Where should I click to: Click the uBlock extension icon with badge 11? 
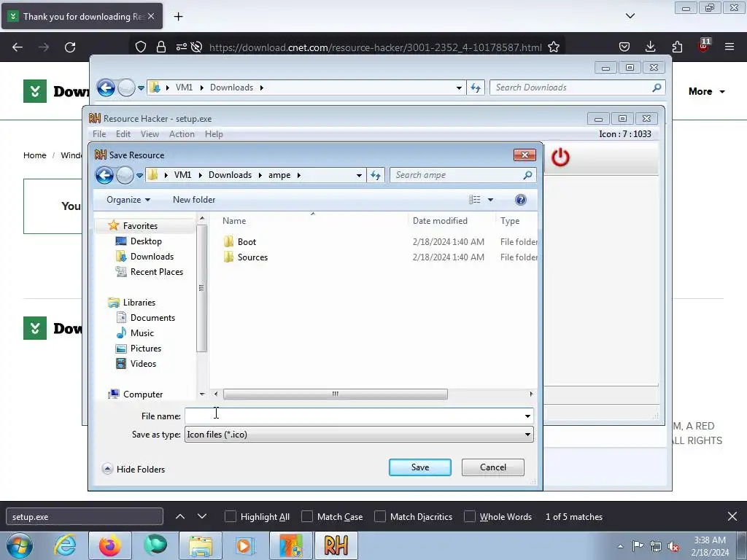[704, 45]
